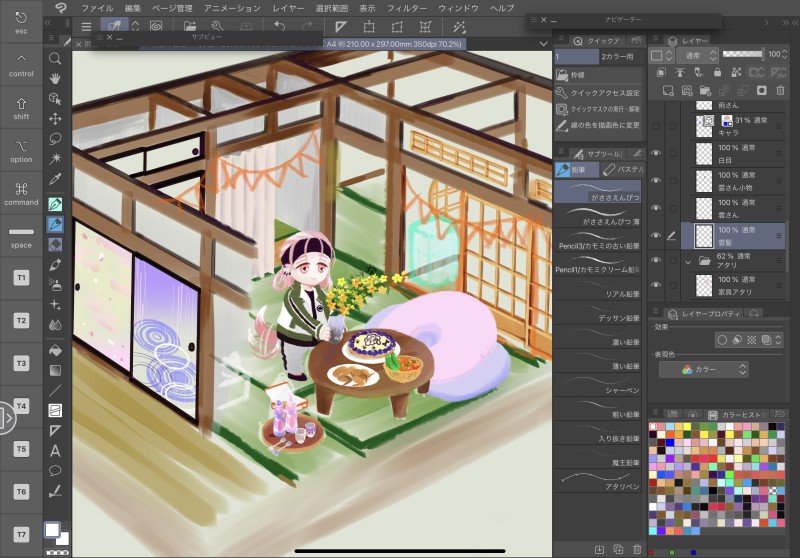Select the Airbrush spray tool

(x=55, y=284)
